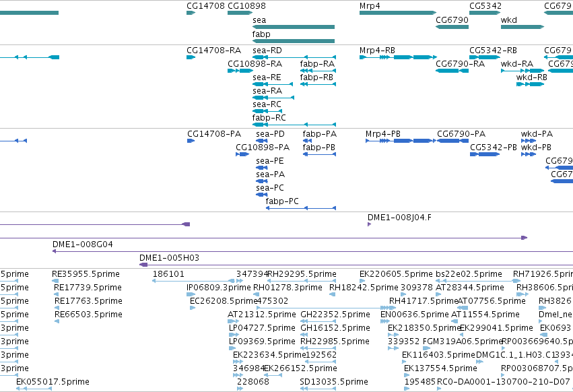Select EST RE17739.5prime
The image size is (573, 392).
tap(56, 294)
